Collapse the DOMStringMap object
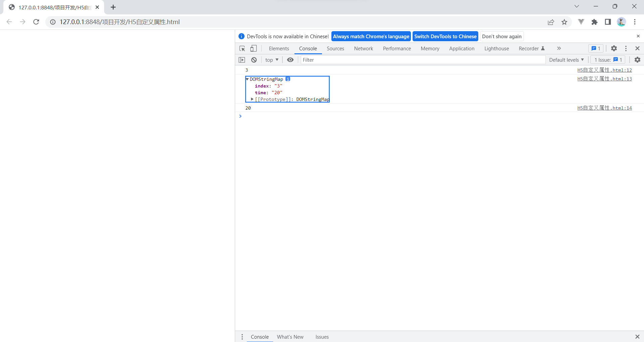644x342 pixels. pos(248,79)
